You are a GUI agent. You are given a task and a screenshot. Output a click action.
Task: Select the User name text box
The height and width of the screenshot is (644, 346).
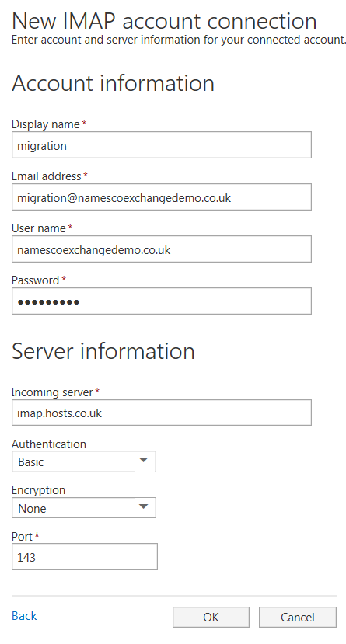tap(162, 249)
